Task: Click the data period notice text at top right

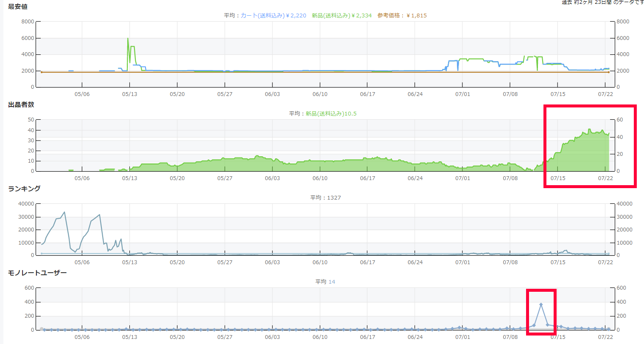Action: 602,2
